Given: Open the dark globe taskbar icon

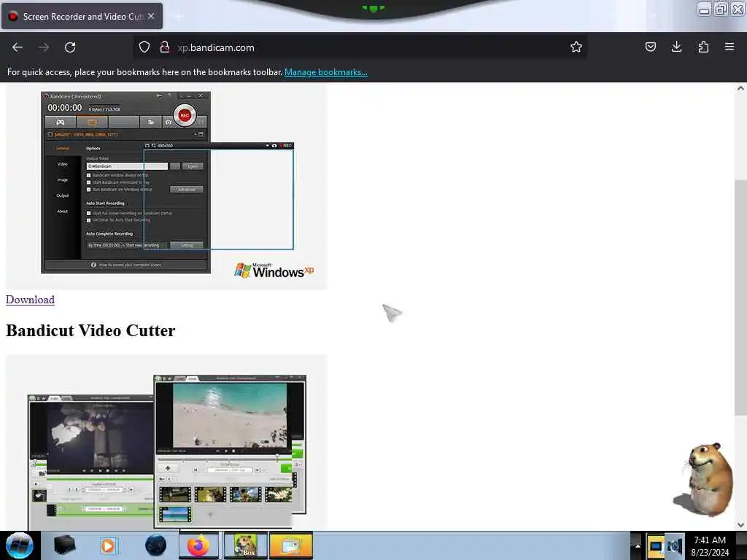Looking at the screenshot, I should click(156, 545).
